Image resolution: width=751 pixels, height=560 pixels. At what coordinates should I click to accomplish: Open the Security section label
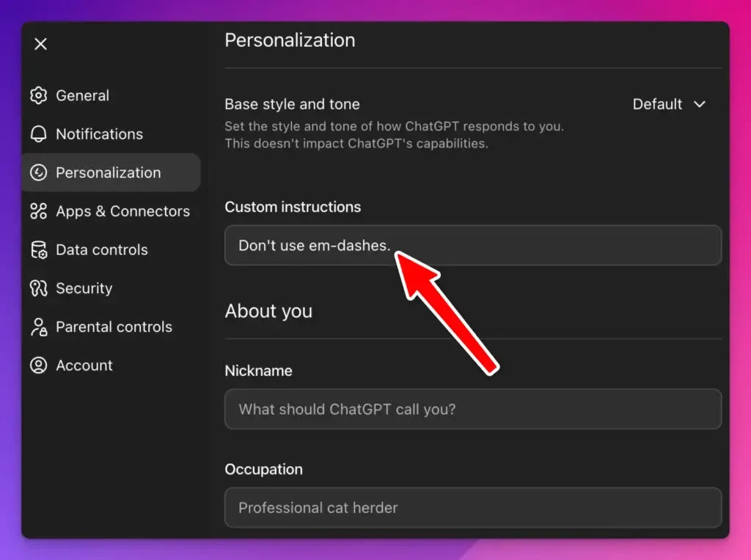click(x=84, y=288)
